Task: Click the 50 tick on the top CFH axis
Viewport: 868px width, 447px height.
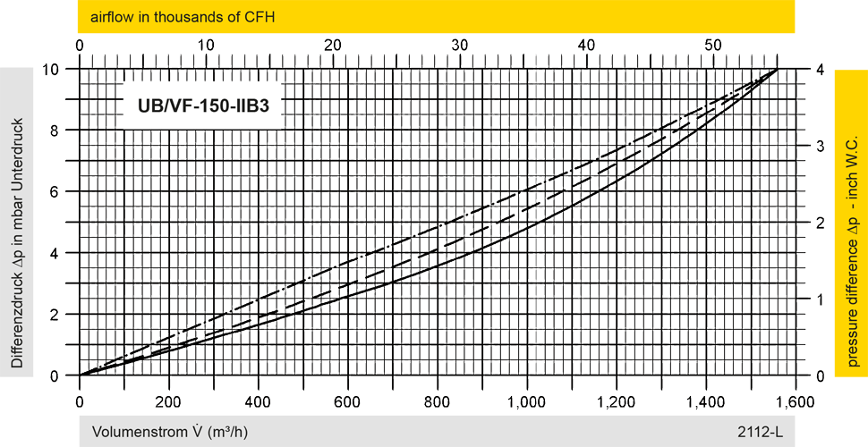Action: [713, 45]
